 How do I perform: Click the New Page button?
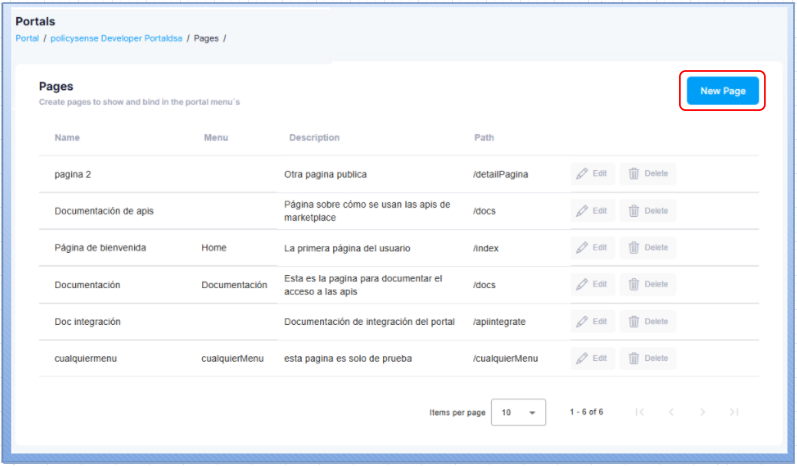coord(722,91)
